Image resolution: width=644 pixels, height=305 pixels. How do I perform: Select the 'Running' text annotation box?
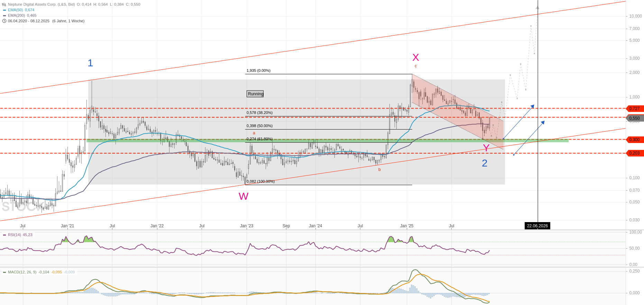click(x=255, y=94)
